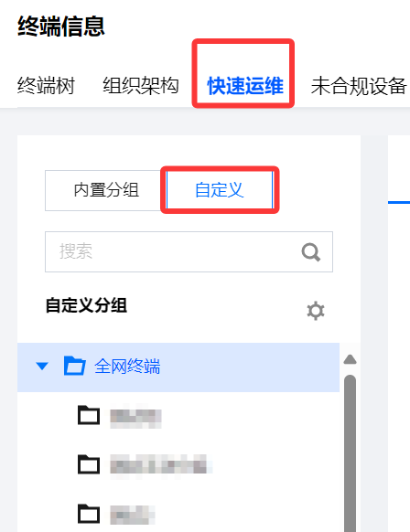Click the blue 全网终端 folder icon
Screen dimensions: 410x532
pos(74,366)
